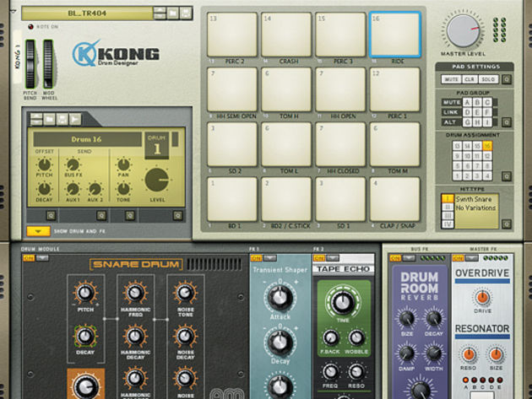Click the Snare Drum module title
This screenshot has height=399, width=532.
point(136,264)
